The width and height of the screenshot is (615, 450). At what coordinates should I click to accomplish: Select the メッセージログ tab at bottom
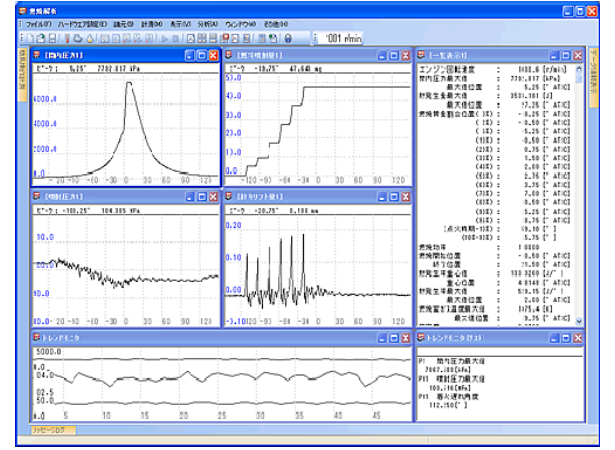(52, 428)
